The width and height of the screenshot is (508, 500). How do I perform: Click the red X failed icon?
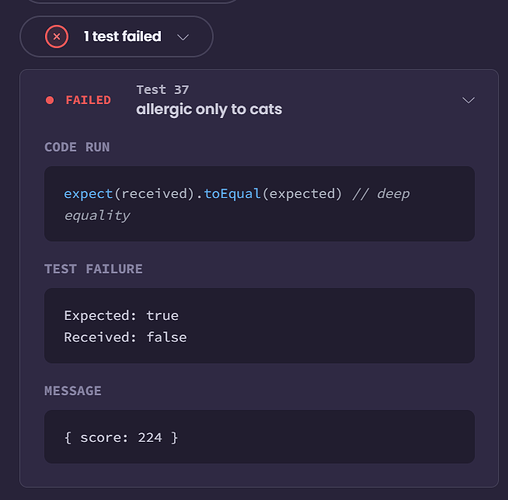pyautogui.click(x=57, y=37)
